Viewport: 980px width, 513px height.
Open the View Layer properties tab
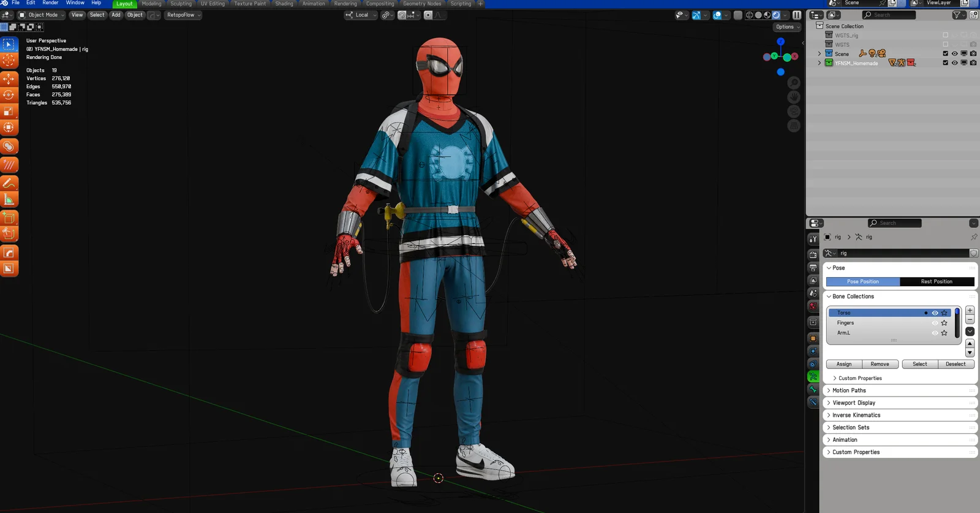point(813,280)
